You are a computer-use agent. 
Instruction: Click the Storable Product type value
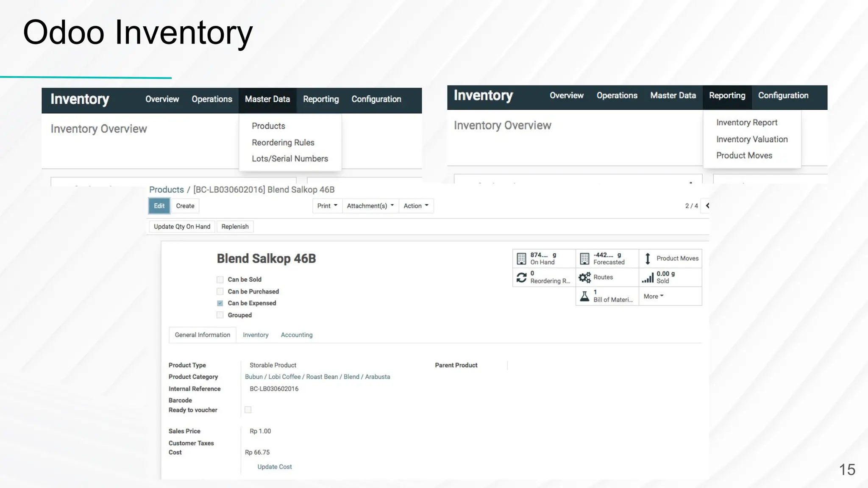[273, 365]
